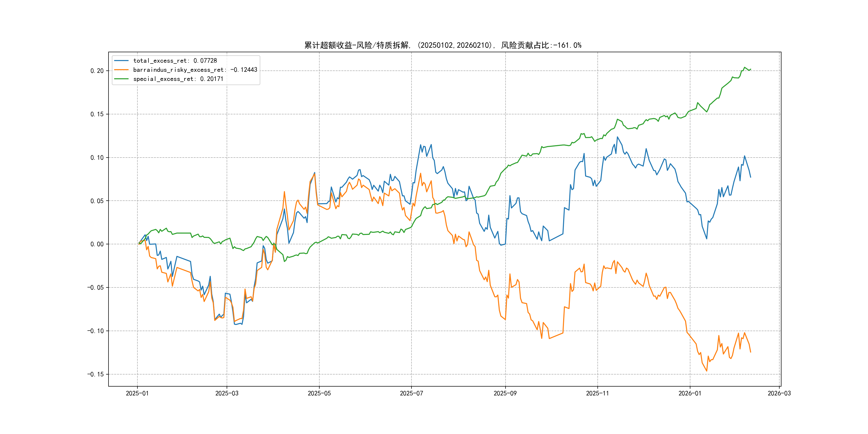Select the special_excess_ret: 0.20171 legend label
This screenshot has width=868, height=434.
click(x=178, y=79)
